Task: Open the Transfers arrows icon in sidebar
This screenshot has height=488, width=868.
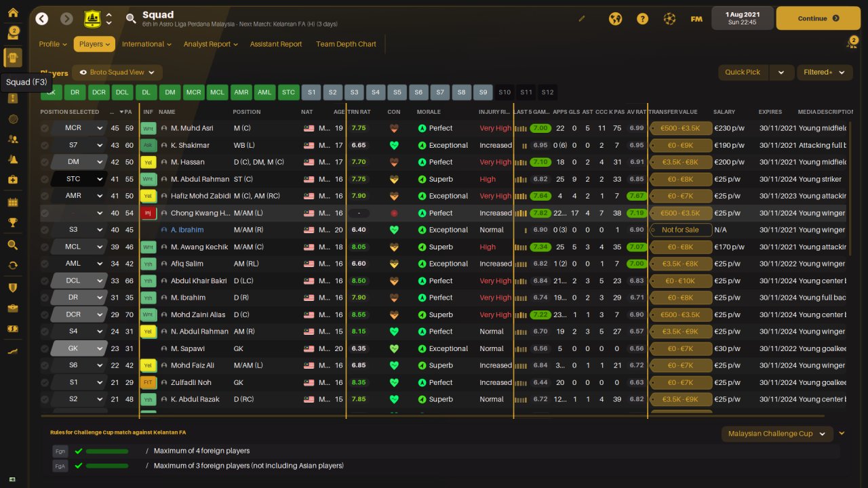Action: 13,266
